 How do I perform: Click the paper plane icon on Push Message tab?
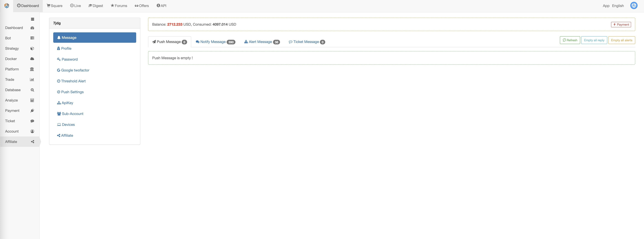pos(154,42)
